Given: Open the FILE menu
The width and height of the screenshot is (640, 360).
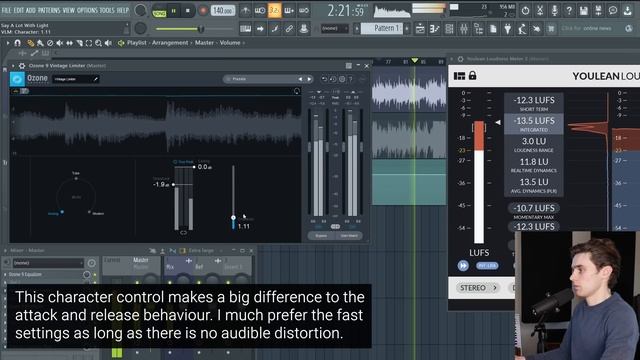Looking at the screenshot, I should (7, 10).
